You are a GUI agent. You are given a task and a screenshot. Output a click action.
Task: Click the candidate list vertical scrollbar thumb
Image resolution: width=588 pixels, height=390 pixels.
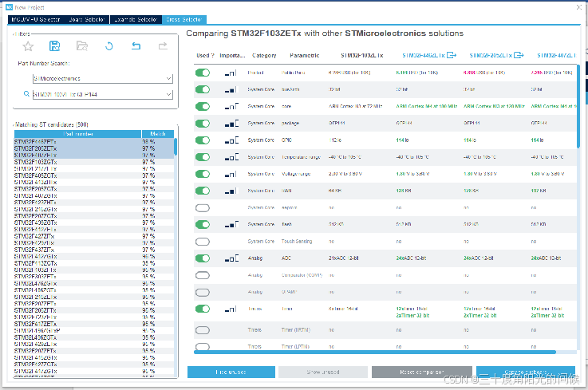pyautogui.click(x=176, y=147)
